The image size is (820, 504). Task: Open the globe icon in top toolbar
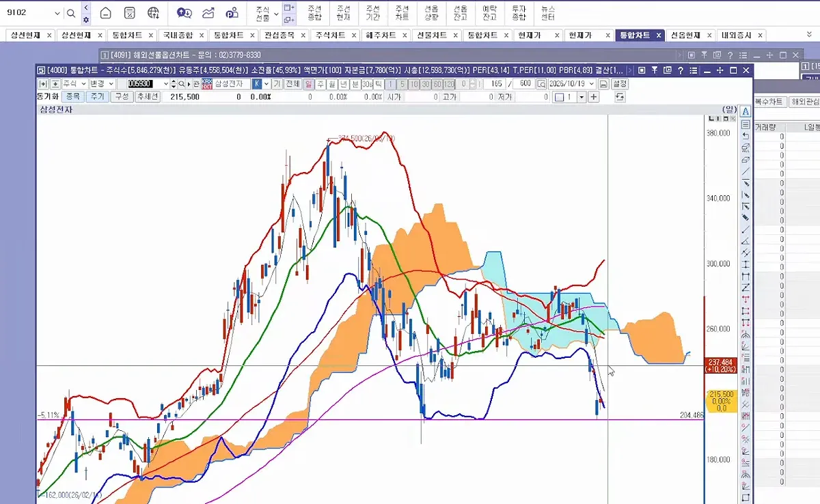tap(154, 13)
